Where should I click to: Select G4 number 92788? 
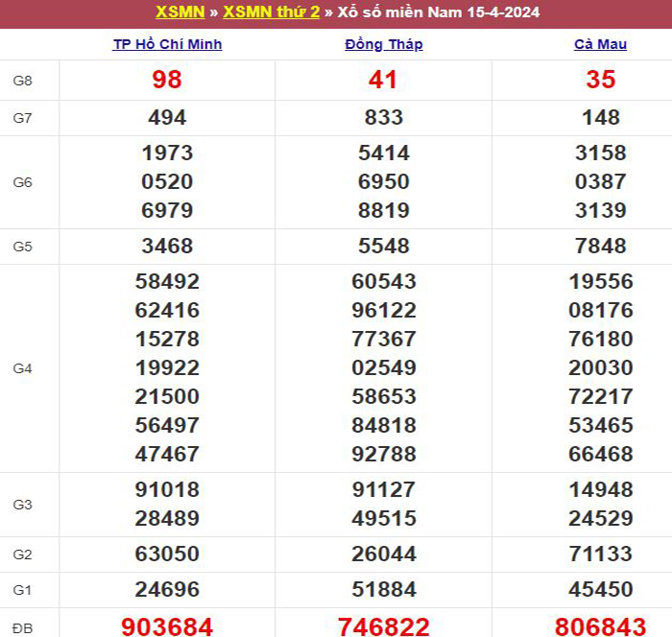tap(384, 454)
